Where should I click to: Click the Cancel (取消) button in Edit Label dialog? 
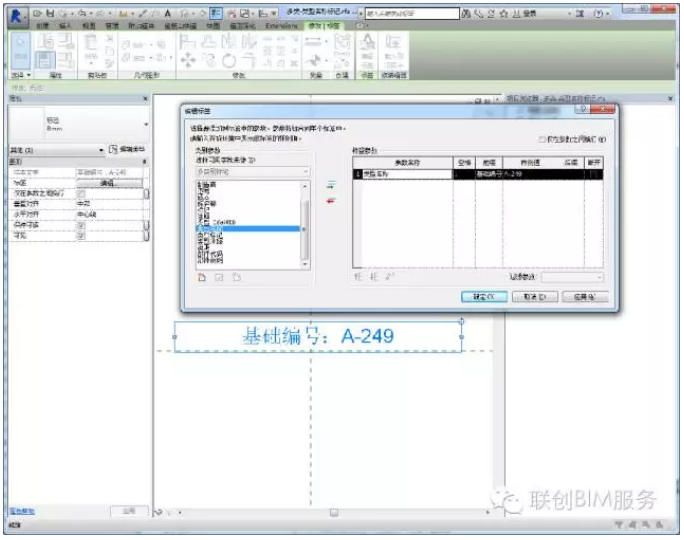[535, 297]
